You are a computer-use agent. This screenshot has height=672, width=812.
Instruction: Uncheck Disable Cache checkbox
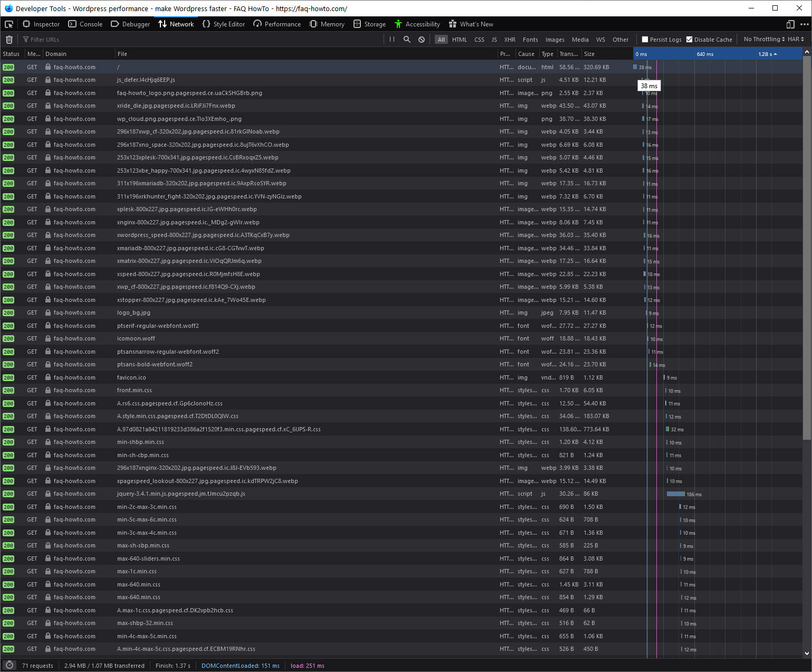pos(689,40)
